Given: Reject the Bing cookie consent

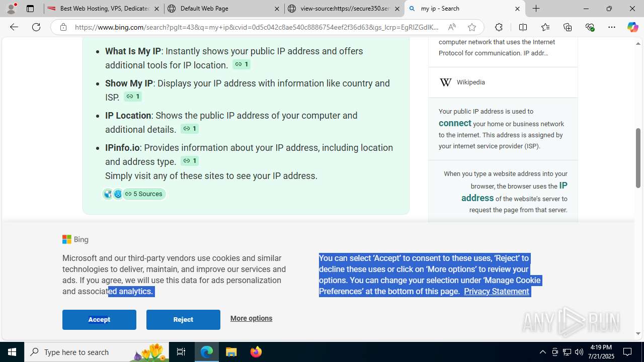Looking at the screenshot, I should (x=183, y=320).
